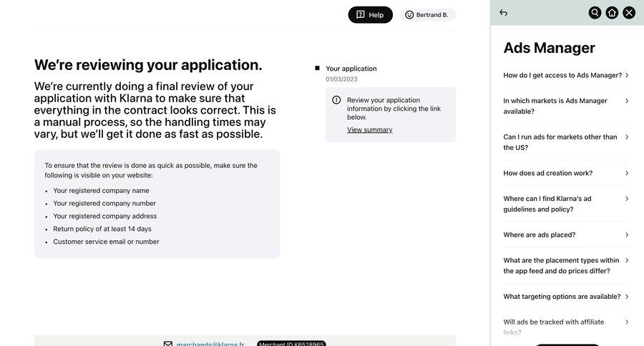Click the Help button
The image size is (644, 346).
click(370, 15)
